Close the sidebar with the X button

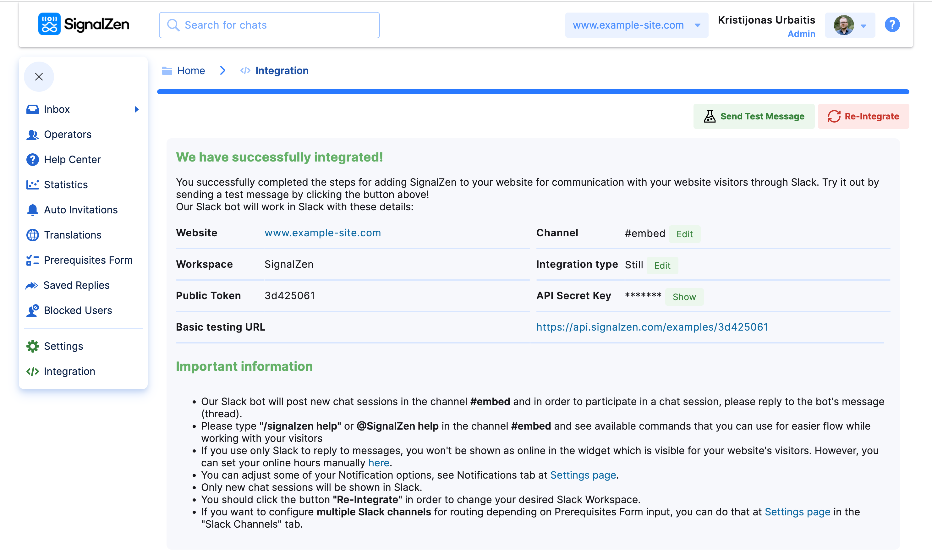tap(39, 77)
